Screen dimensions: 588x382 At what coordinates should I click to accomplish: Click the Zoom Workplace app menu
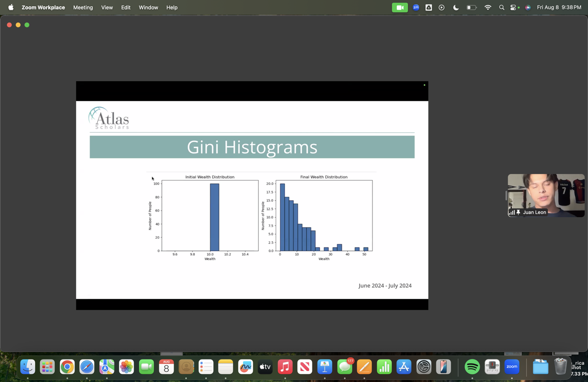43,7
